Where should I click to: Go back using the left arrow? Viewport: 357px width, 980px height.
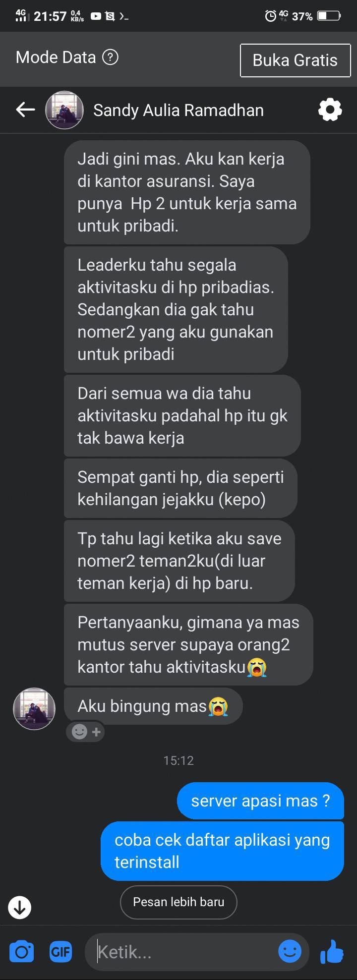(x=25, y=110)
